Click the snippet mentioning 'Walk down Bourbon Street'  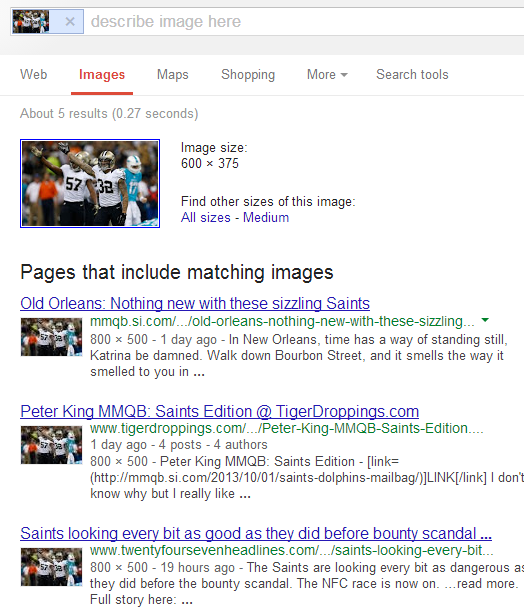[x=299, y=356]
